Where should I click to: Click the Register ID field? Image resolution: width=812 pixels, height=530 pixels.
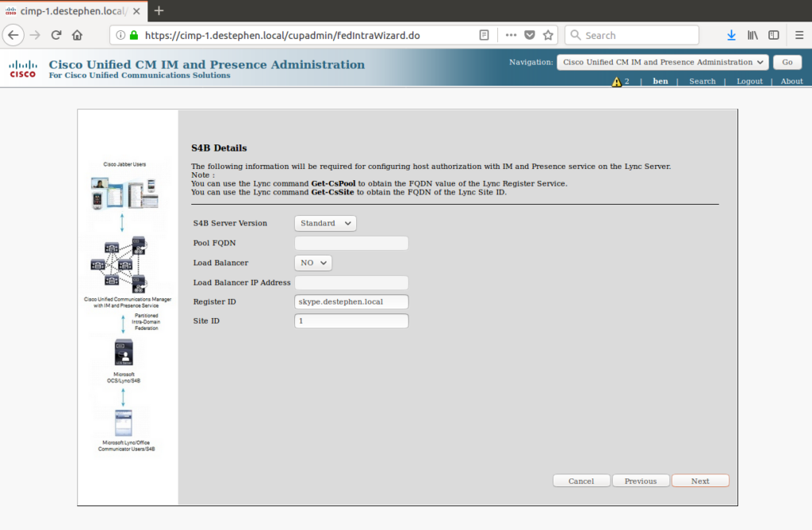[351, 301]
